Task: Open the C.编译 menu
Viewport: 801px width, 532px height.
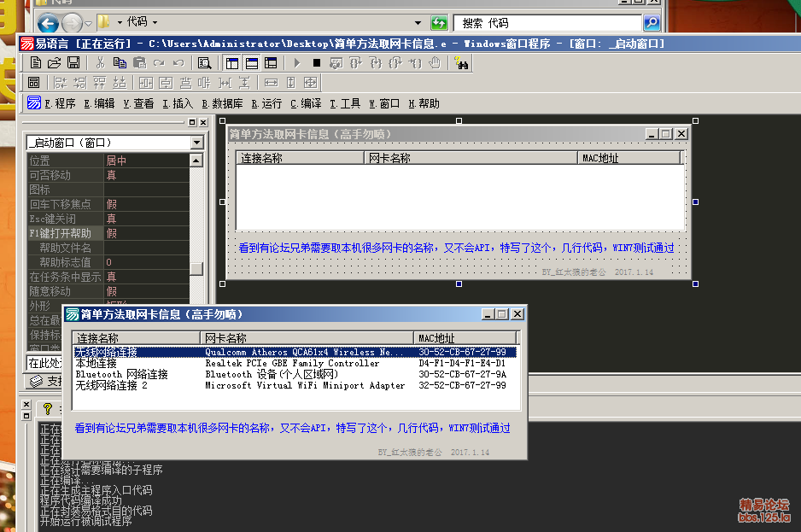Action: click(306, 103)
